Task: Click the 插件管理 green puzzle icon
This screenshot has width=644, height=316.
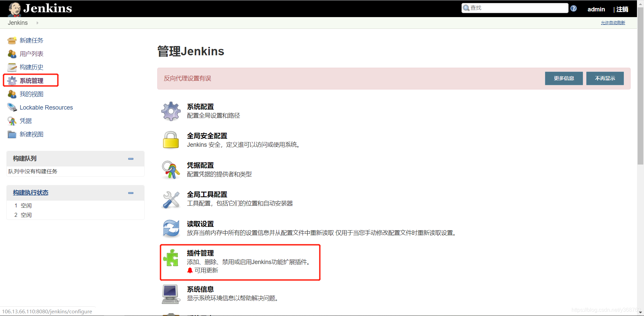Action: tap(171, 258)
